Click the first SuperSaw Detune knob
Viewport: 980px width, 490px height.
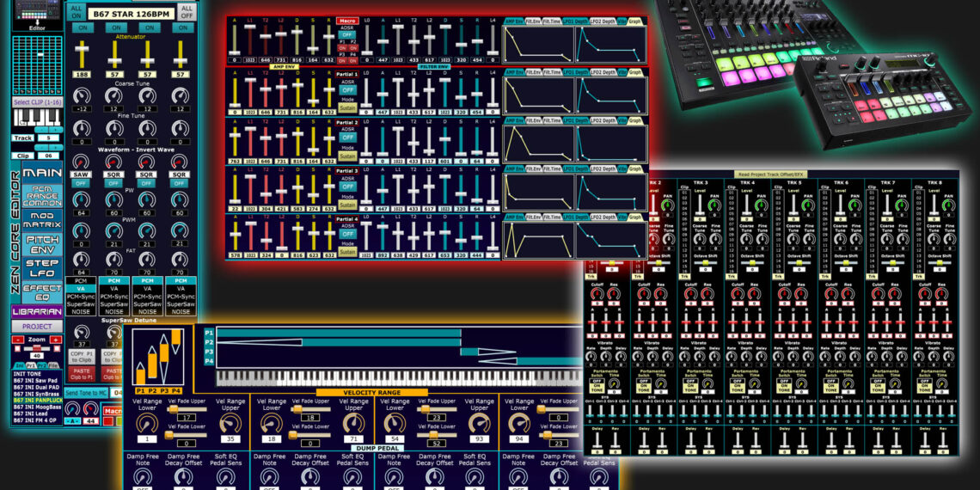82,333
